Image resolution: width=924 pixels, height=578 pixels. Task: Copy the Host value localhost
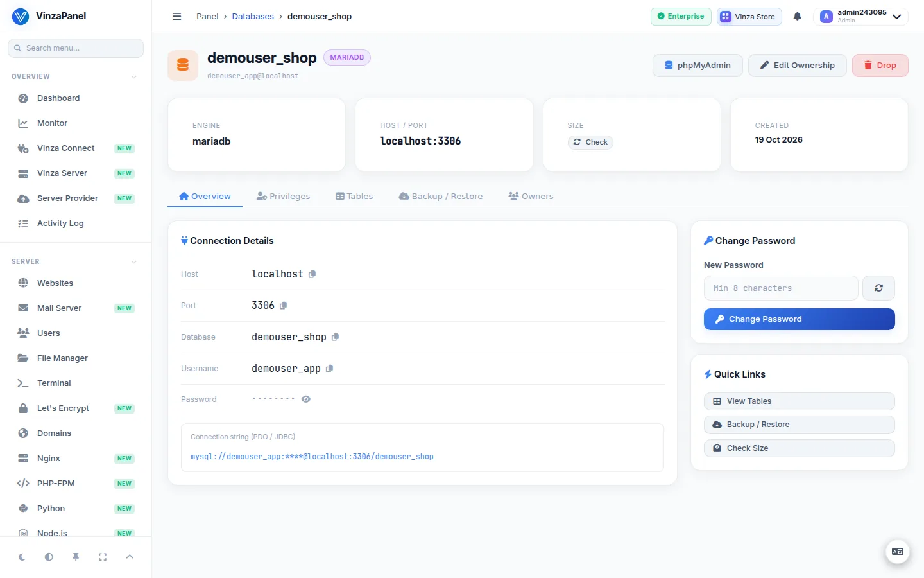pos(312,274)
